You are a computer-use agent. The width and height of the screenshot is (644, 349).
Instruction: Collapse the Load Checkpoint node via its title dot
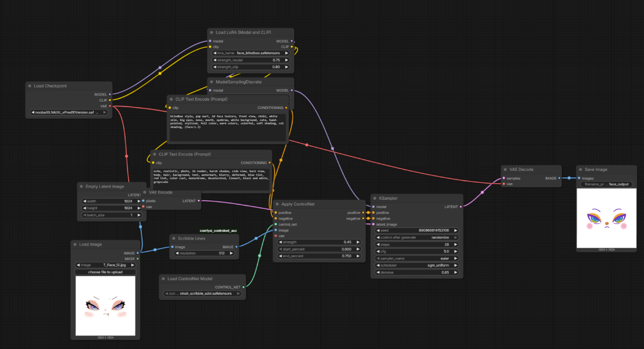(29, 86)
